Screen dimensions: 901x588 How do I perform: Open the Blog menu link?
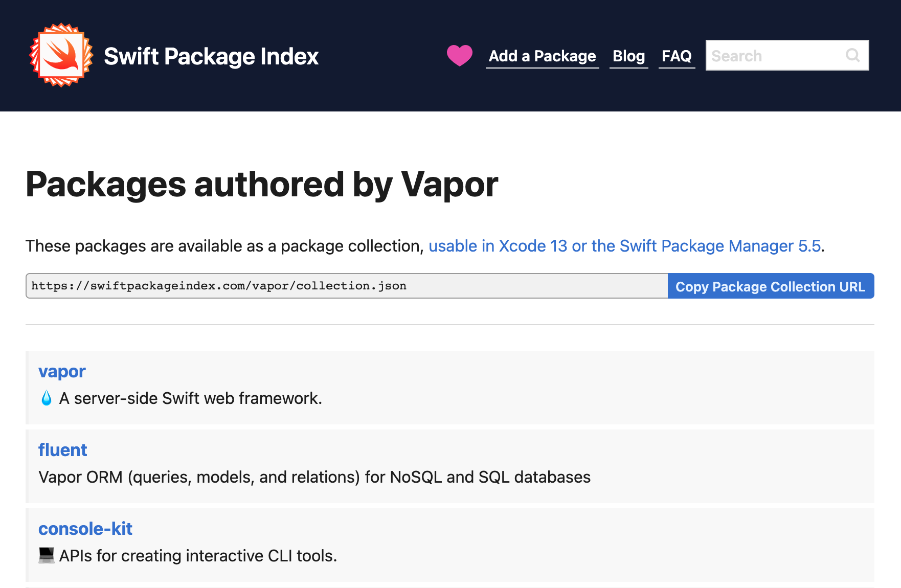pyautogui.click(x=628, y=56)
